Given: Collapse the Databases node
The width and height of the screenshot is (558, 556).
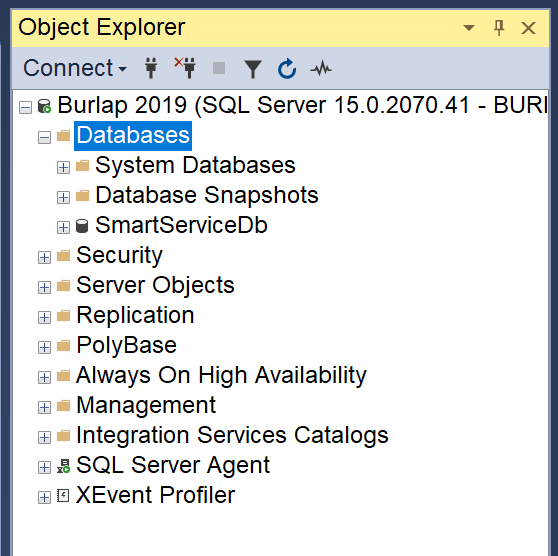Looking at the screenshot, I should tap(44, 137).
